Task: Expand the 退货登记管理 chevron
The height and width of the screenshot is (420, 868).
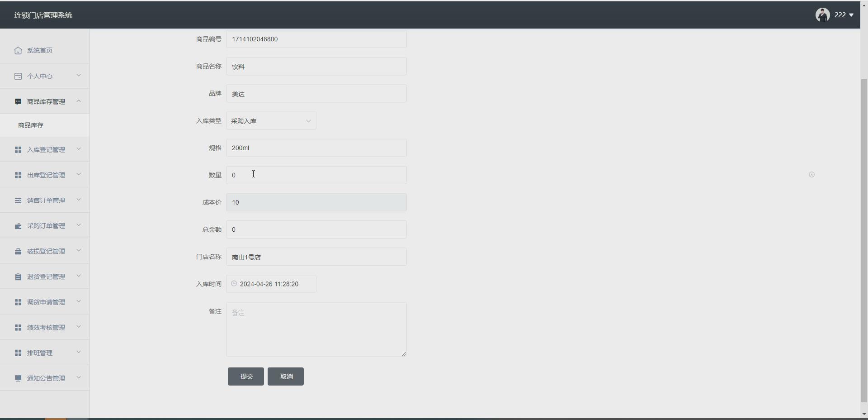Action: coord(79,276)
